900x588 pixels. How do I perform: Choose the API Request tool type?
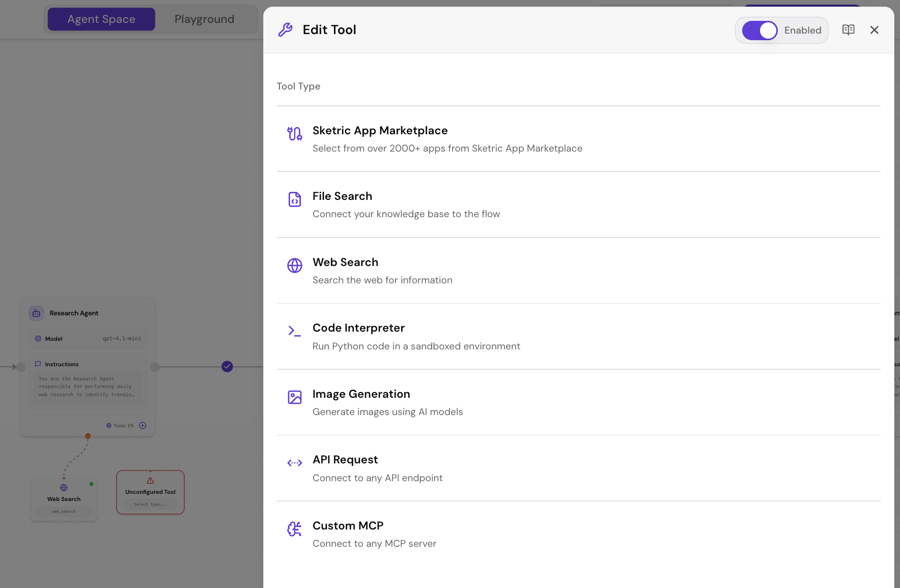[x=345, y=459]
